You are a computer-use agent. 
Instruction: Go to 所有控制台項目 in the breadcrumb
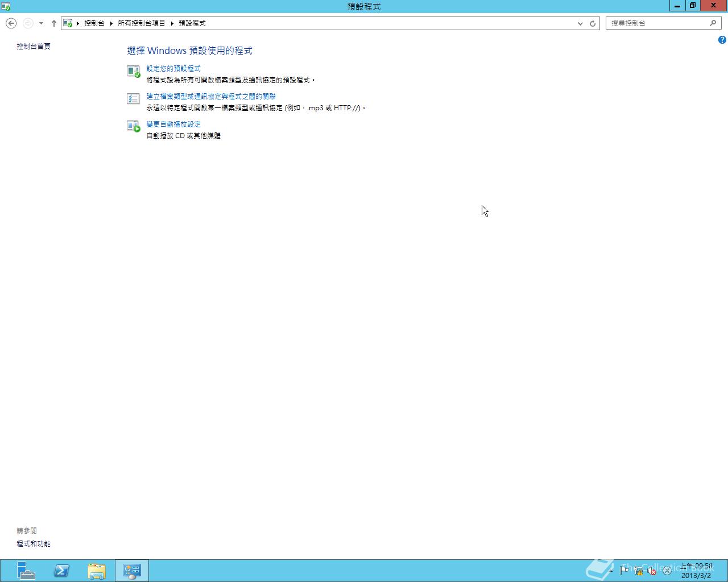(x=142, y=23)
